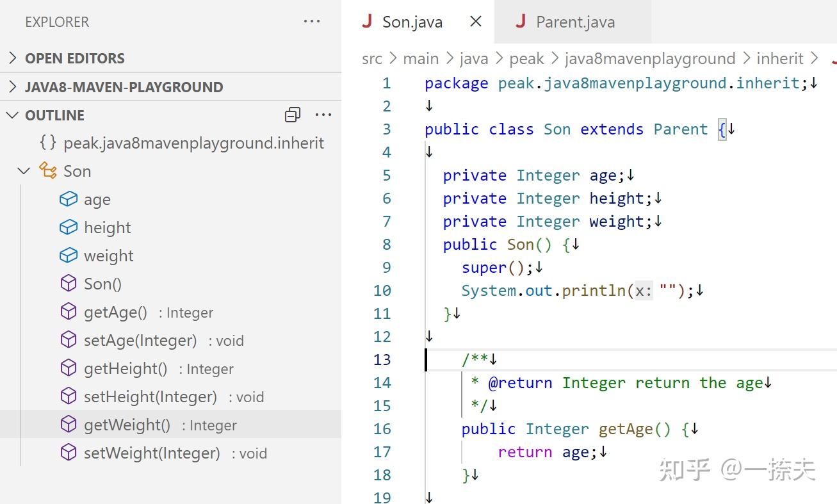The width and height of the screenshot is (837, 504).
Task: Click line number 13 in gutter
Action: 382,360
